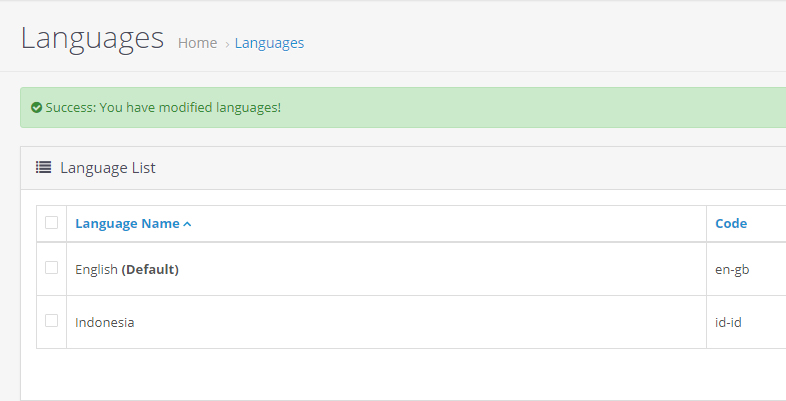Select the English language name cell
The width and height of the screenshot is (786, 401).
(97, 269)
